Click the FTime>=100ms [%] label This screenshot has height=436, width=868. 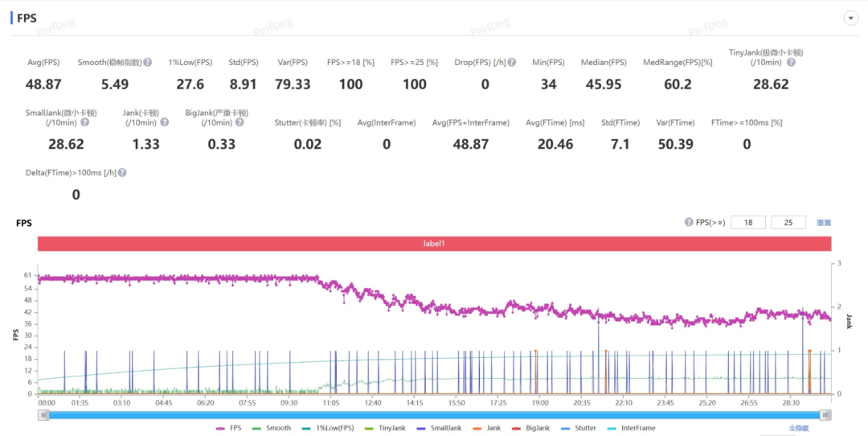(x=747, y=123)
